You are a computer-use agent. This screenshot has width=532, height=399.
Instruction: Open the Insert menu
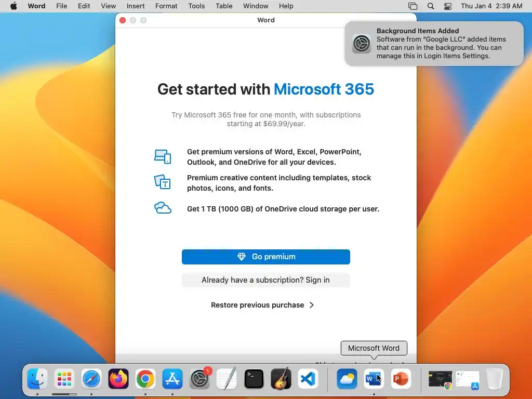click(x=136, y=6)
